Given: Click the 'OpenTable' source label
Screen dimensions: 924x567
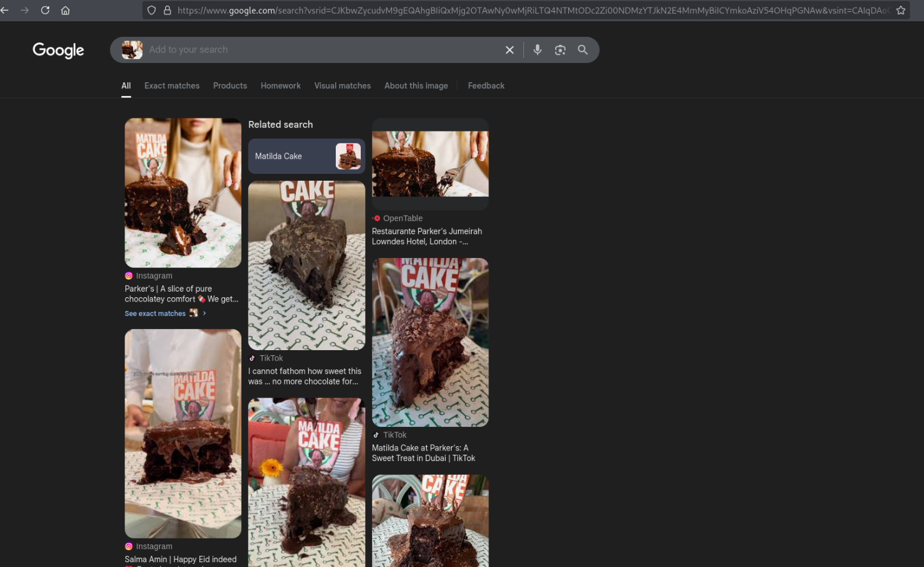Looking at the screenshot, I should point(402,218).
